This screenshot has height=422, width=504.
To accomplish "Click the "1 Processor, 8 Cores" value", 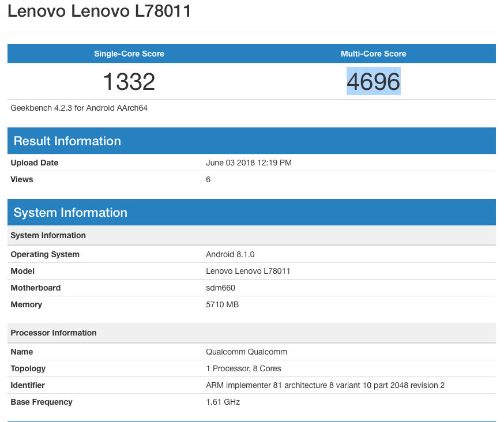I will point(244,368).
